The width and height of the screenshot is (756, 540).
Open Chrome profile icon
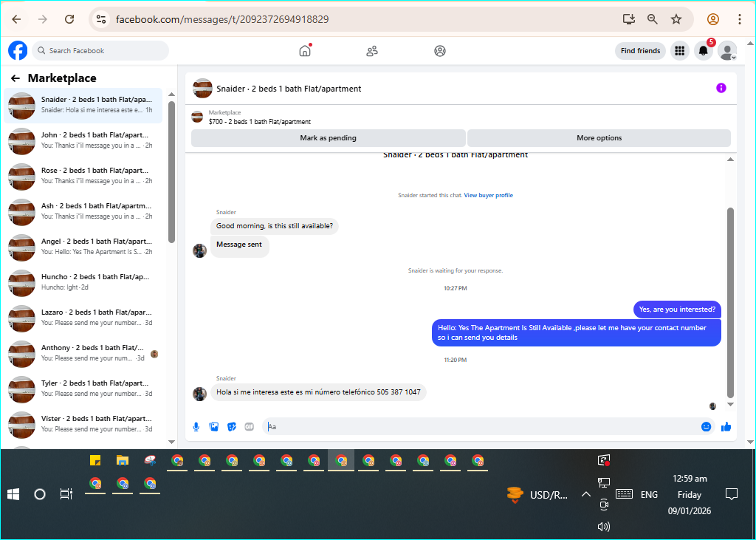point(713,19)
